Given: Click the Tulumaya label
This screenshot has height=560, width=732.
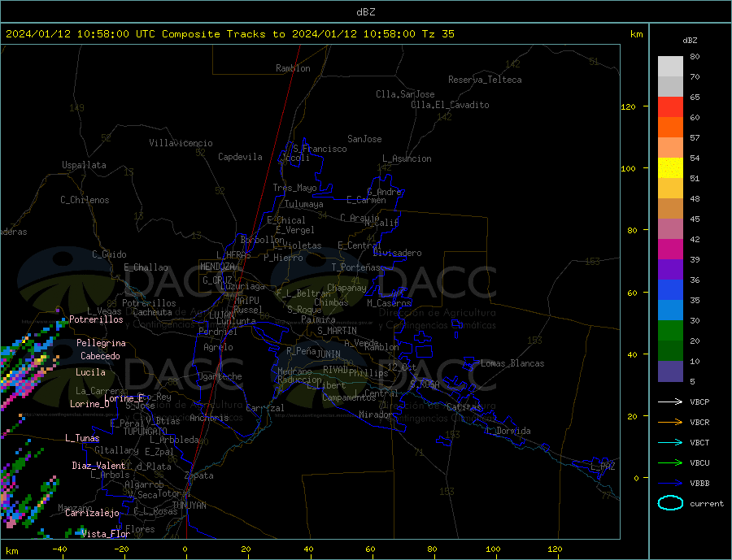Looking at the screenshot, I should pyautogui.click(x=304, y=204).
